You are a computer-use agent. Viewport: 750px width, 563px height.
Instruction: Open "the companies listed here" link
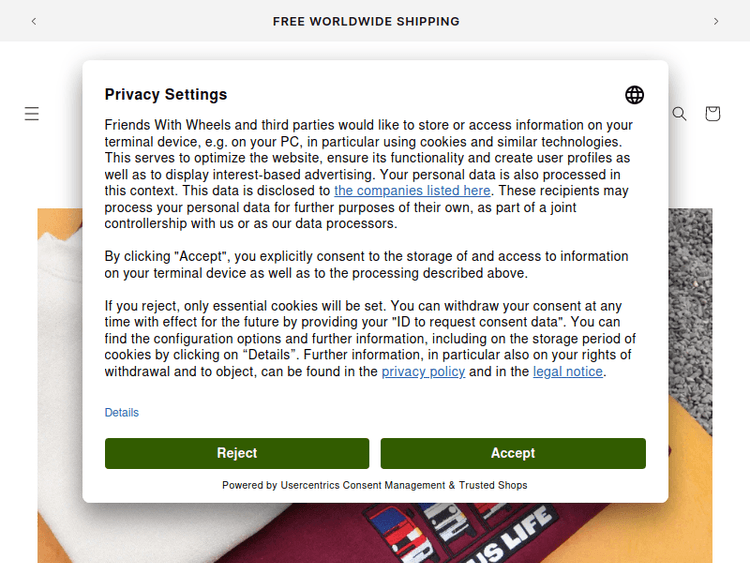(x=412, y=190)
